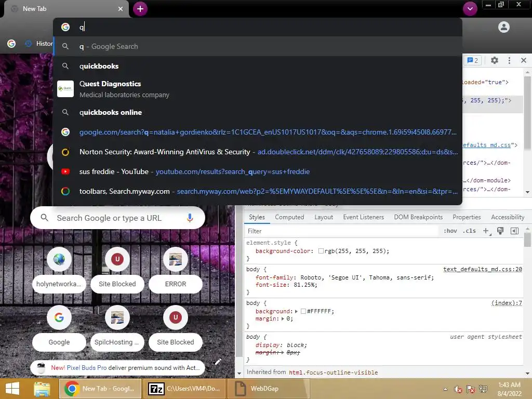
Task: Start voice search with microphone icon
Action: point(190,218)
